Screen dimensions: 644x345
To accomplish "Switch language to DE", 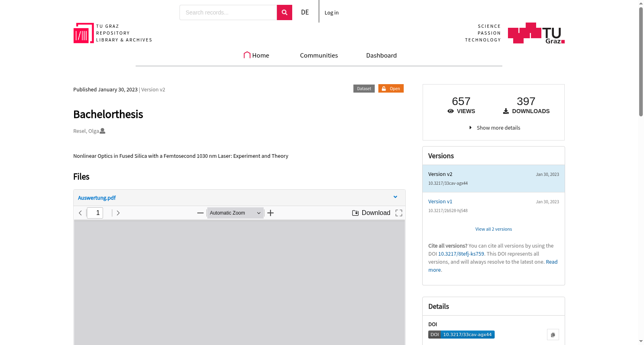I will point(305,12).
